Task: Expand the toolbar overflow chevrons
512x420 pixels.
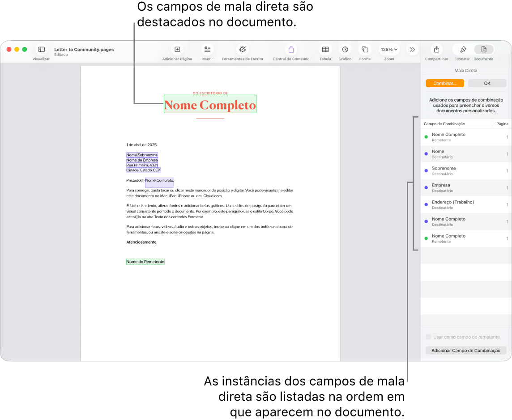Action: click(x=412, y=50)
